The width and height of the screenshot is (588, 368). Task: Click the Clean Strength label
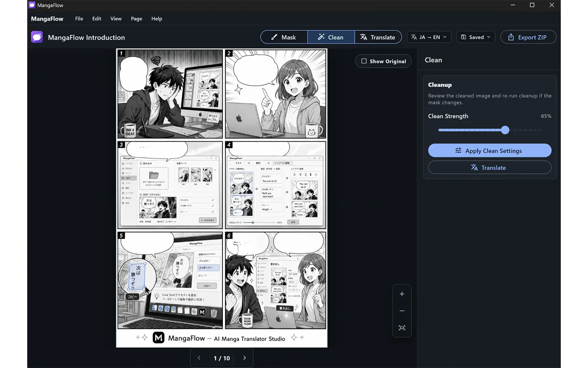coord(448,116)
